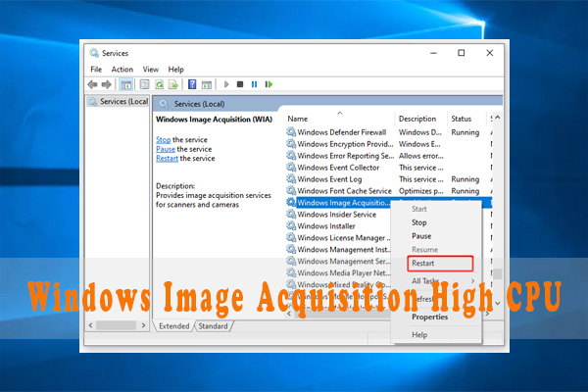The image size is (588, 392).
Task: Click left arrow of console tree scrollbar
Action: tap(91, 325)
